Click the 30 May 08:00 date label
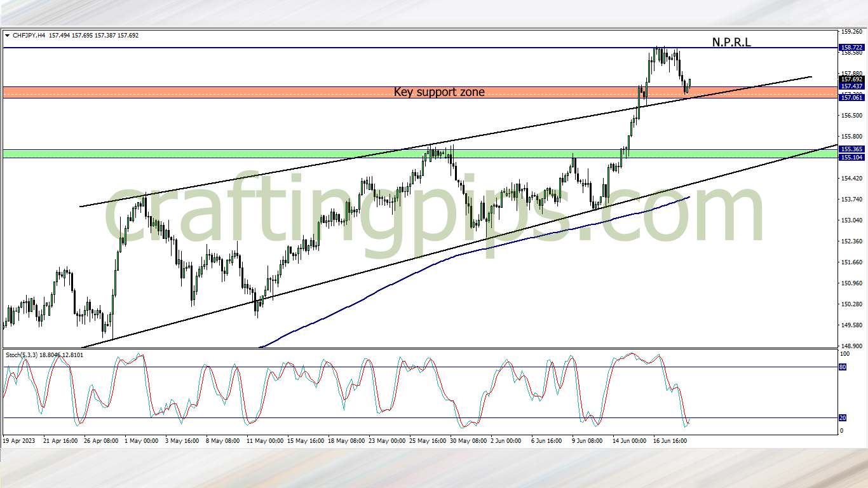Viewport: 868px width, 488px height. point(468,440)
